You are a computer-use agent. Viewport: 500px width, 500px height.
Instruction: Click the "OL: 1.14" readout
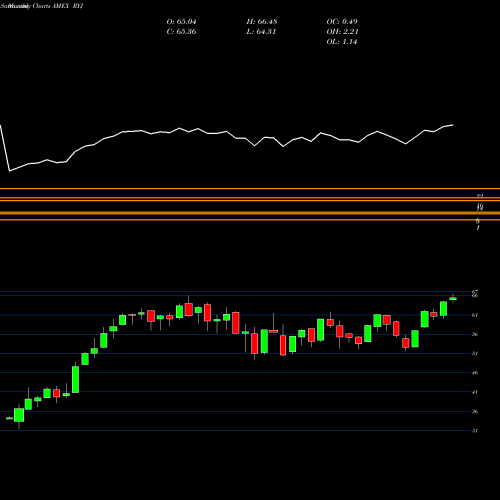(342, 42)
